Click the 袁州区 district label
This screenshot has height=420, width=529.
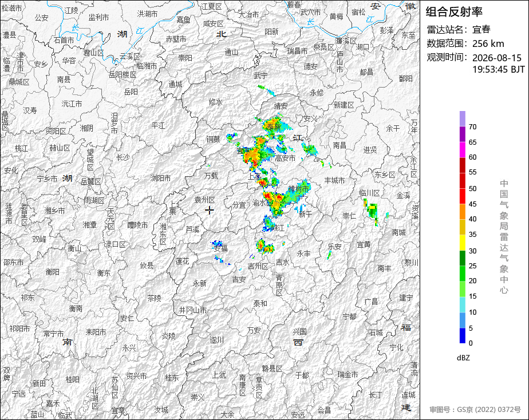click(x=205, y=200)
